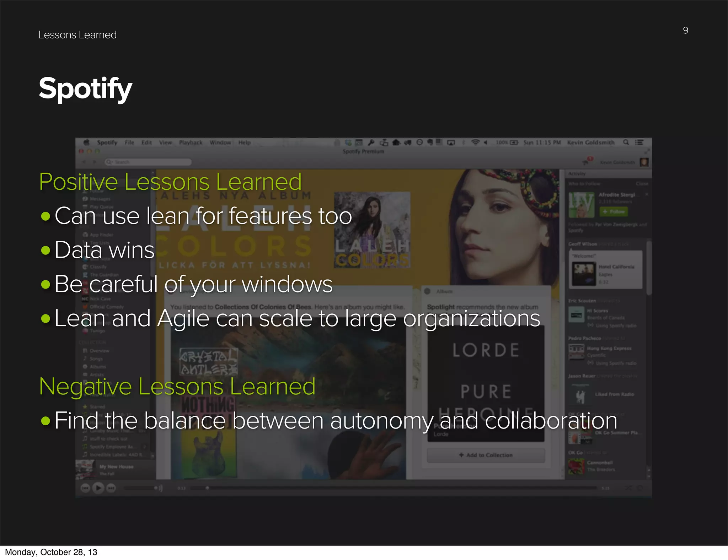Click My New House now playing title

pos(117,467)
